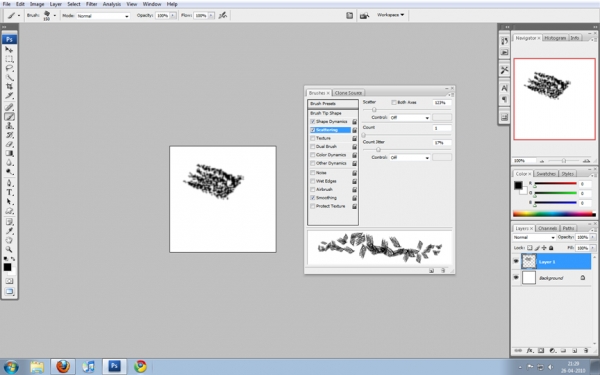The width and height of the screenshot is (600, 375).
Task: Switch to the Histogram tab
Action: (555, 38)
